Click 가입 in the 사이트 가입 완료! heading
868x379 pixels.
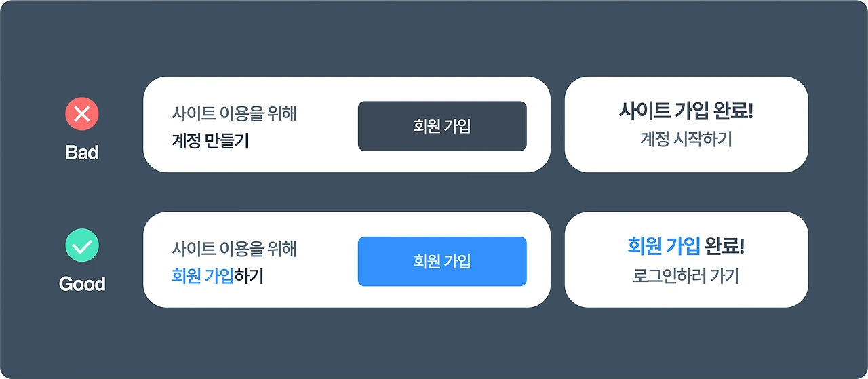coord(692,111)
